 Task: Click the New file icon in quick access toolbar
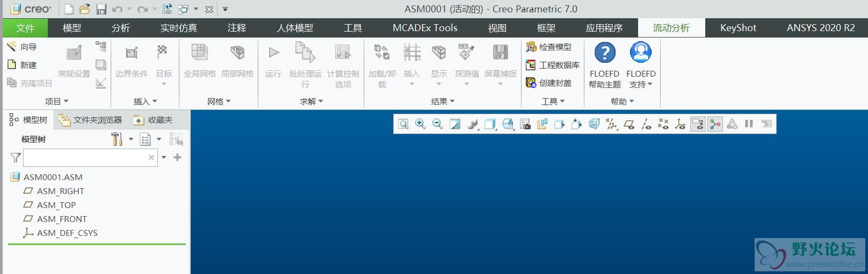tap(68, 9)
